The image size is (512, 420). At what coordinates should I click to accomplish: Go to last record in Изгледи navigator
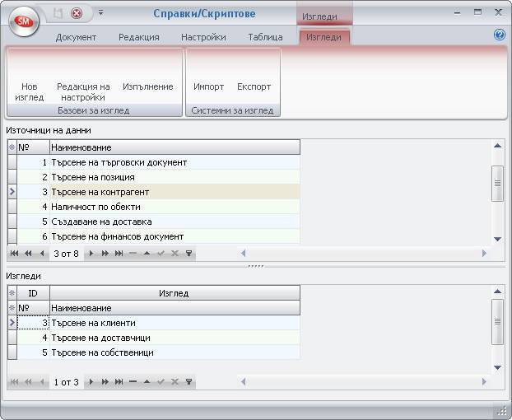(119, 381)
